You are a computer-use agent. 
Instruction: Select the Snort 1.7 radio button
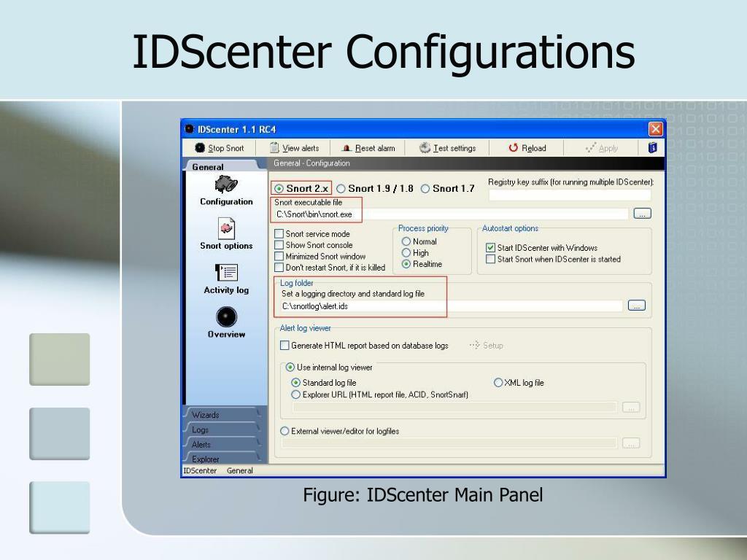(425, 189)
